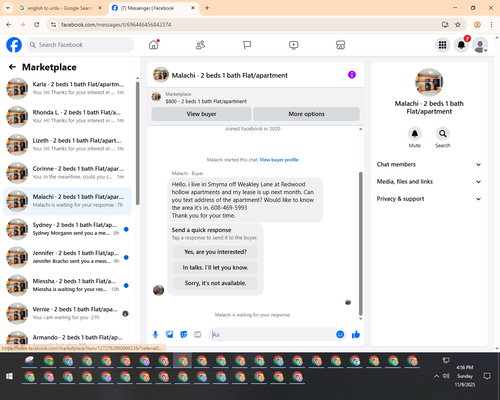Choose a GIF in the composer

(198, 334)
